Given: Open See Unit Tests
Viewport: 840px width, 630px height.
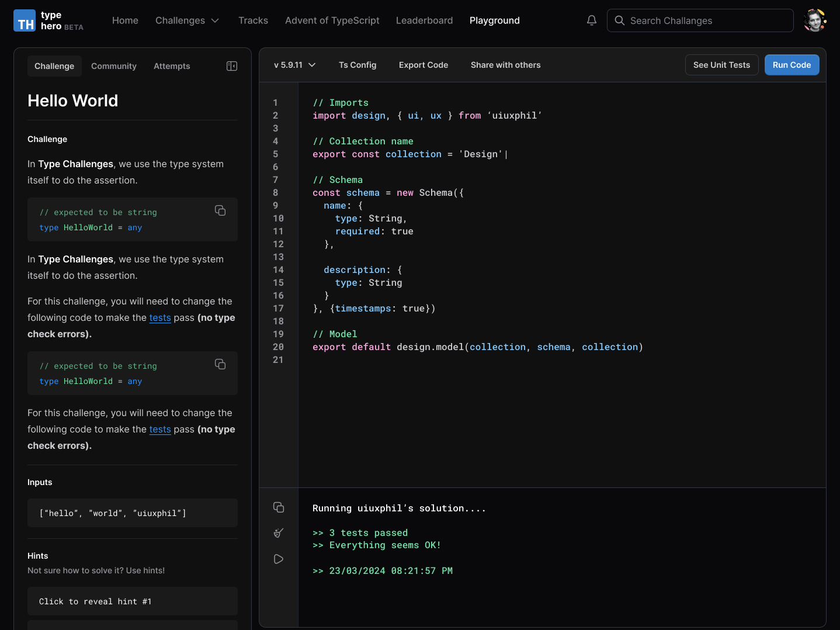Looking at the screenshot, I should point(721,65).
